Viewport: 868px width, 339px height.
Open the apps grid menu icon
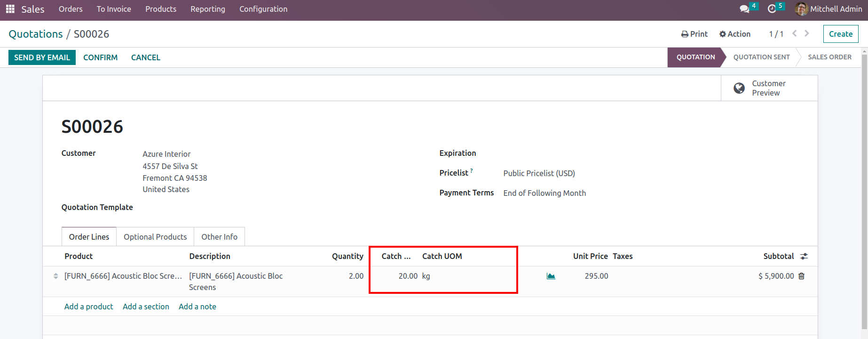10,9
